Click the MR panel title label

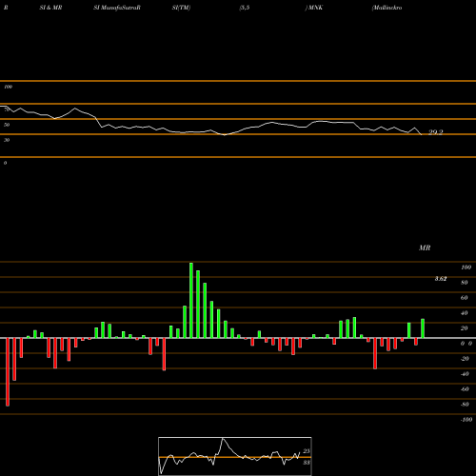425,248
